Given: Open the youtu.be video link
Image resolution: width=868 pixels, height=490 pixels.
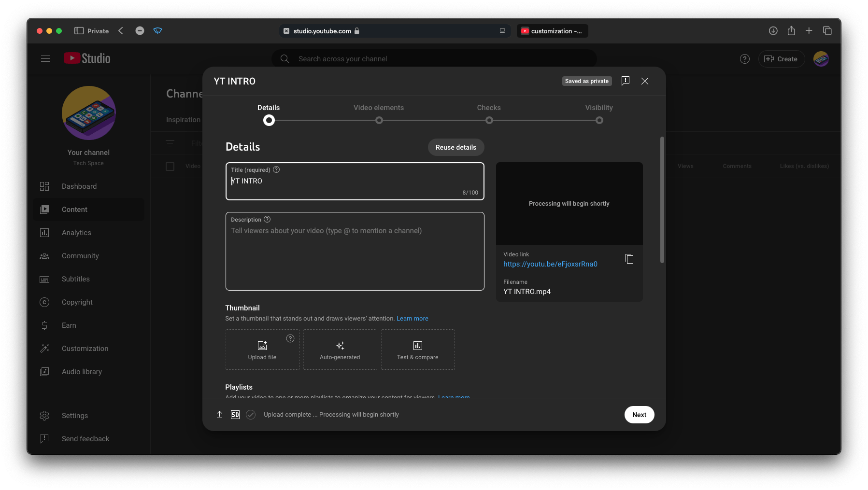Looking at the screenshot, I should point(550,264).
